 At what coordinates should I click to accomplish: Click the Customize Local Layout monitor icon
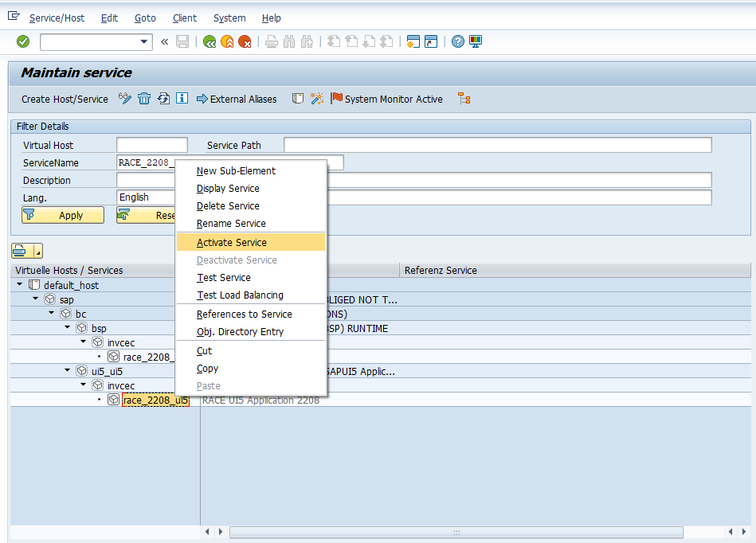pyautogui.click(x=476, y=41)
